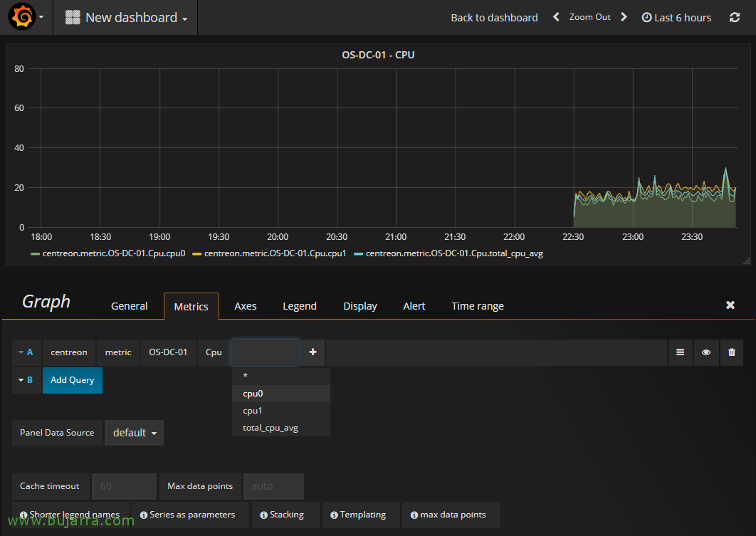Focus the empty metric segment input
The image size is (756, 536).
click(266, 352)
